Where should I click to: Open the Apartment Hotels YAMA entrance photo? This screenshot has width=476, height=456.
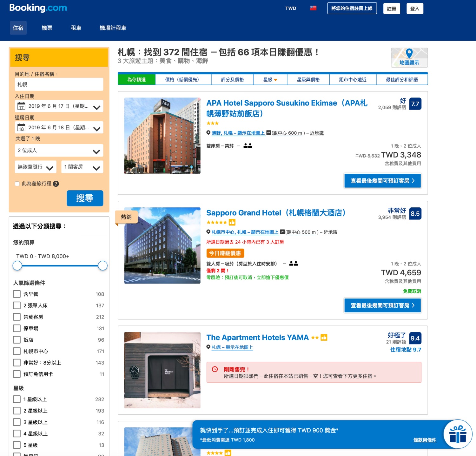click(x=162, y=370)
